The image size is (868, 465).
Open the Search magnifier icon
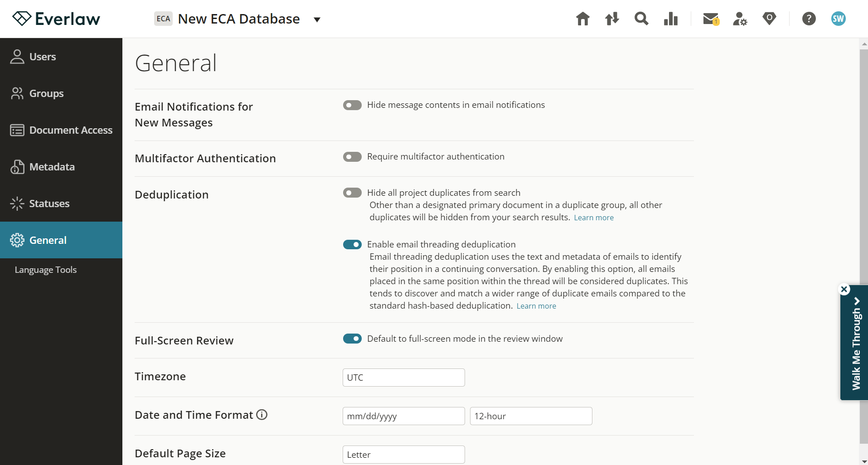641,19
